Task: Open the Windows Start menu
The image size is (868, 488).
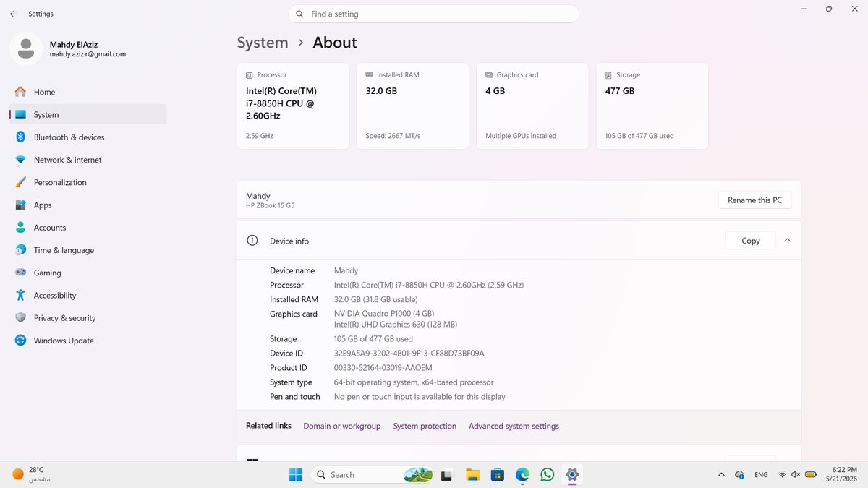Action: [x=296, y=475]
